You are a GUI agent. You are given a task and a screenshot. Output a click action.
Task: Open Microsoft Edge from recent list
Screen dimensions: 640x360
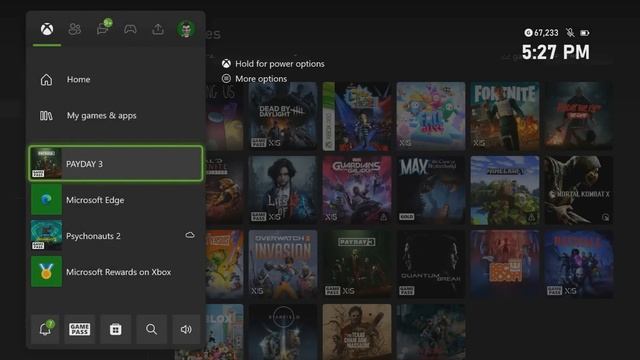[x=116, y=200]
